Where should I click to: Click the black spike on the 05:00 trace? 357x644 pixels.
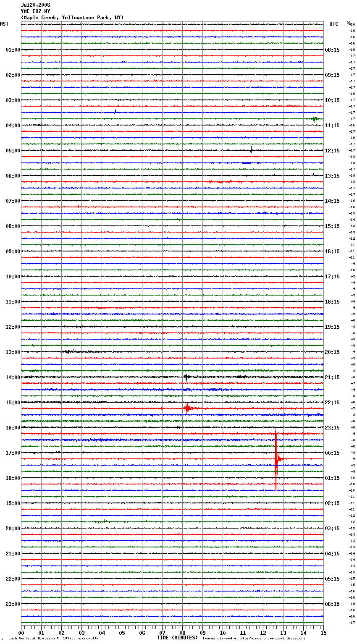coord(251,149)
